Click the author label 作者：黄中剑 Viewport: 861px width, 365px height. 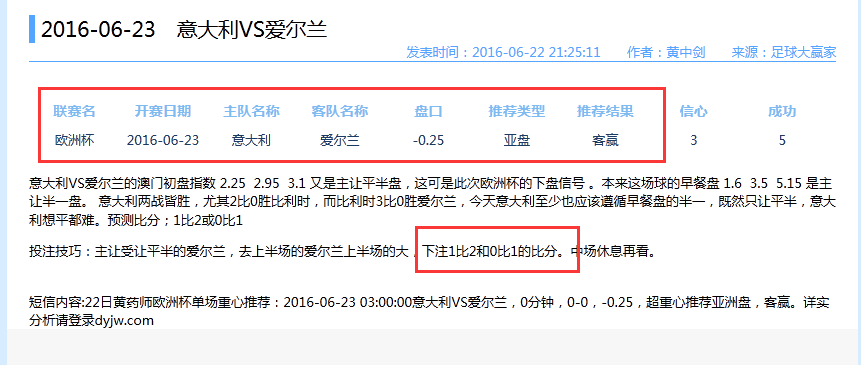(x=666, y=53)
